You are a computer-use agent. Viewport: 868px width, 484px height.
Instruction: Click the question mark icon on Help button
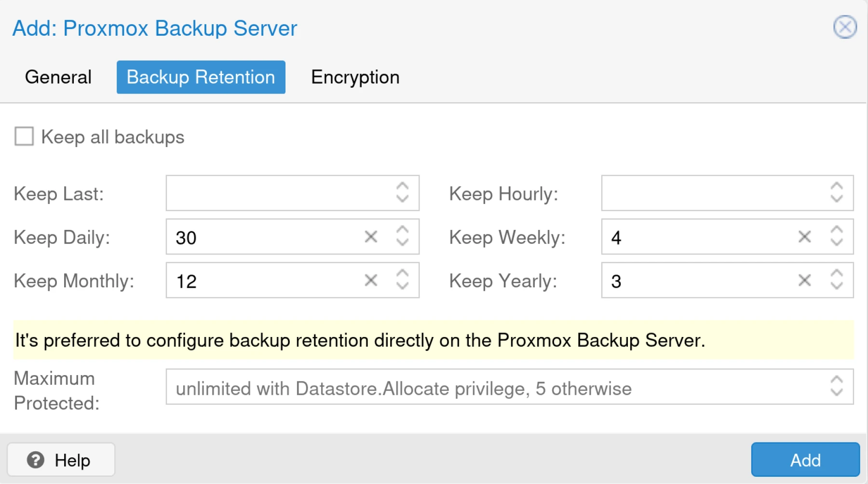click(36, 460)
